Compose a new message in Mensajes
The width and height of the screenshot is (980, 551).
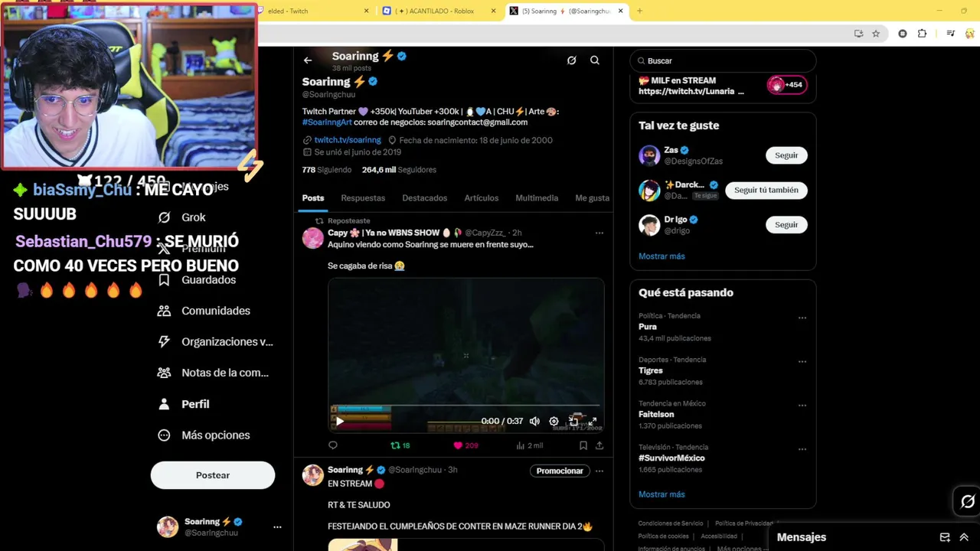tap(945, 537)
